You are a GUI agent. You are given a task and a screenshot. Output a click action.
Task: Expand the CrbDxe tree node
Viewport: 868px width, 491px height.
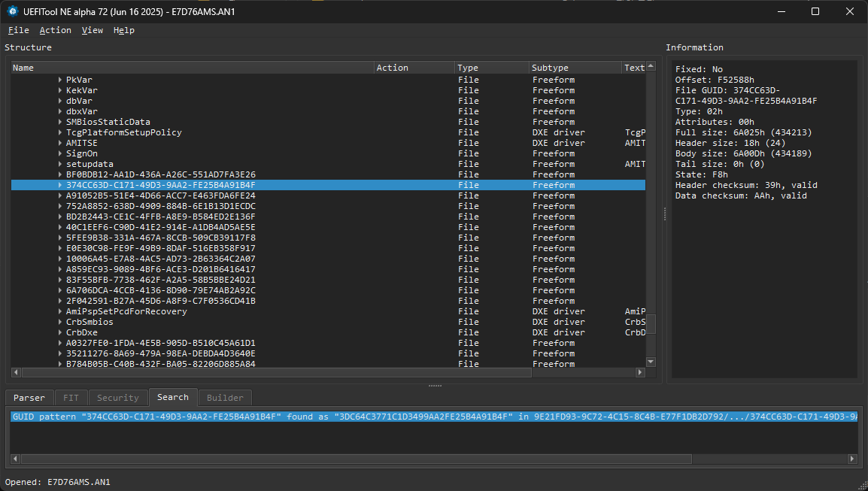click(x=59, y=332)
